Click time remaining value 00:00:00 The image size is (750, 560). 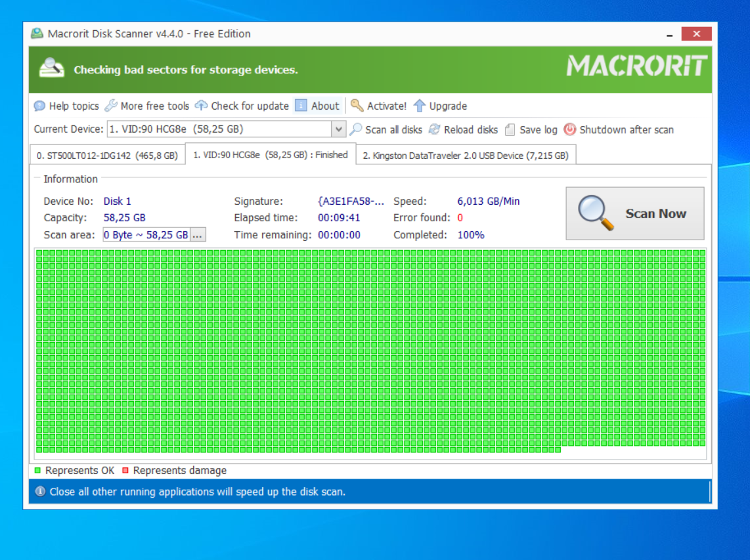click(339, 235)
